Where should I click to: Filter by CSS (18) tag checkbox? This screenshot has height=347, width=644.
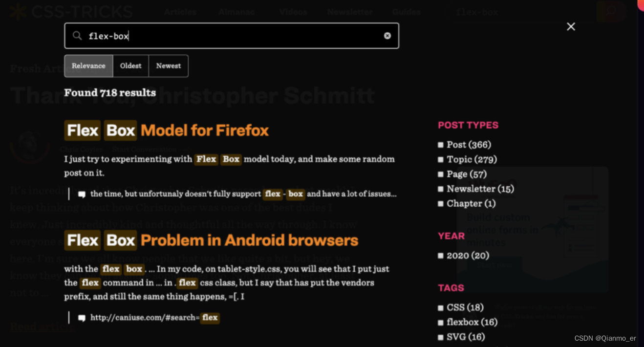point(441,308)
